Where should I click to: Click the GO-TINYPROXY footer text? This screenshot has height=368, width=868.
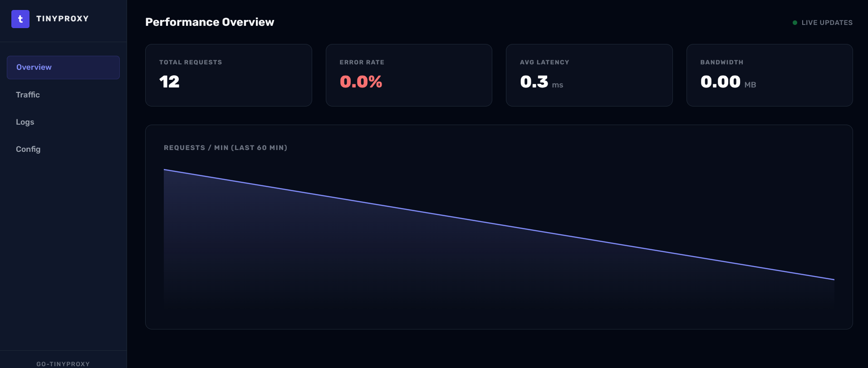[63, 364]
